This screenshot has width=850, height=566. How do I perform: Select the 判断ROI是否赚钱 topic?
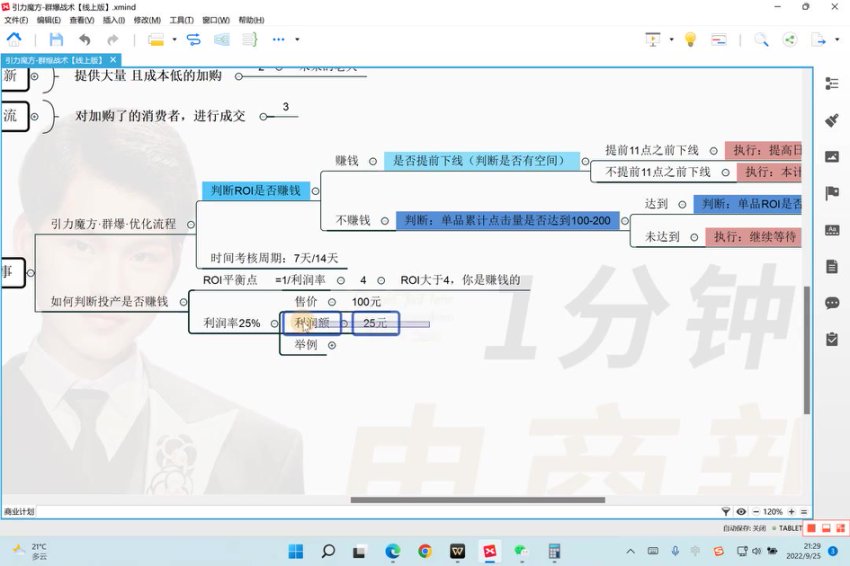click(256, 190)
